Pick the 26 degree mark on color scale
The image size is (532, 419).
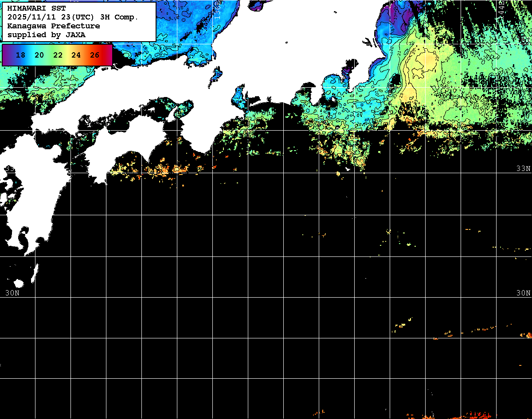point(94,55)
